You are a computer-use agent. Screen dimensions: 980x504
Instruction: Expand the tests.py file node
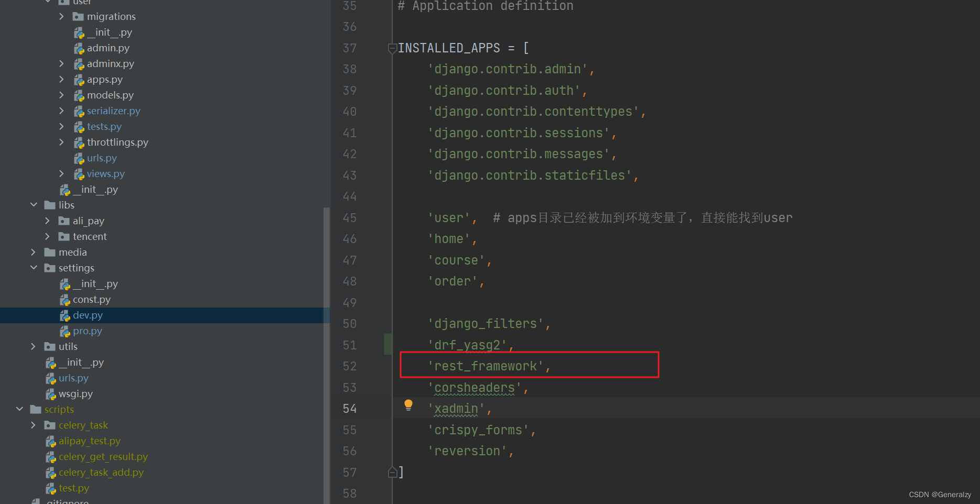pyautogui.click(x=61, y=127)
